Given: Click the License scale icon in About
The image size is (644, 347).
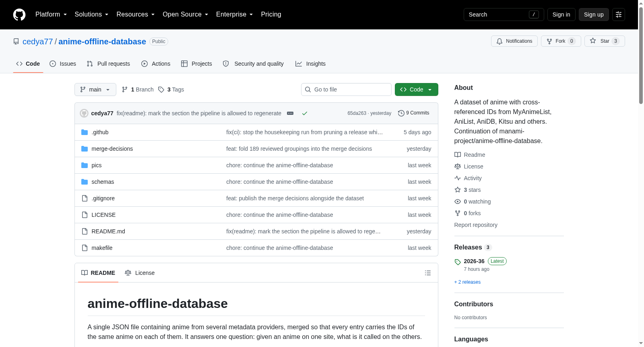Looking at the screenshot, I should pos(458,166).
